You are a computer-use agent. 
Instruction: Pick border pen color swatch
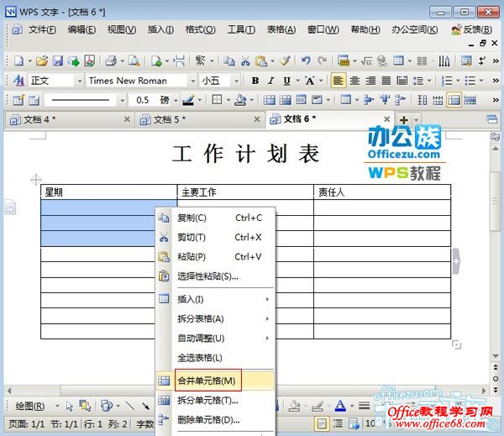tap(188, 100)
